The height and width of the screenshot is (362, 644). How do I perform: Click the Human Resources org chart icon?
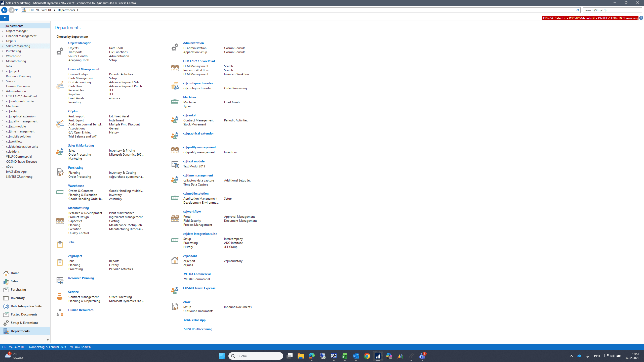60,312
